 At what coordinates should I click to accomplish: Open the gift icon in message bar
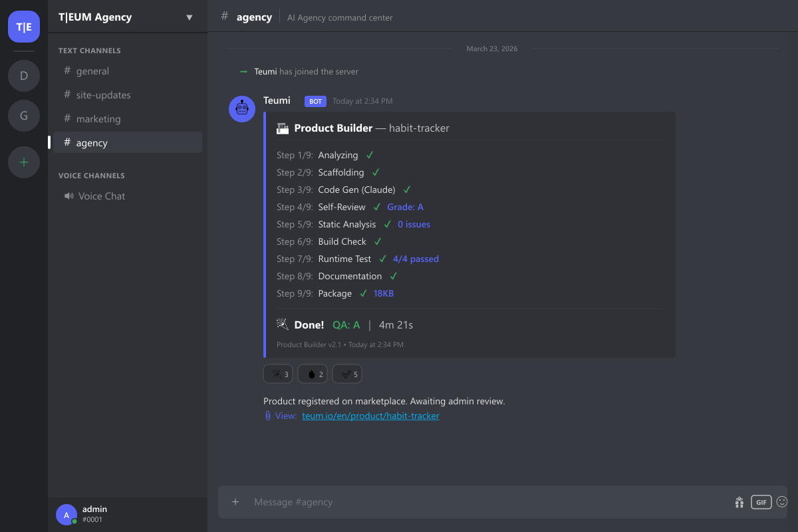[x=739, y=502]
